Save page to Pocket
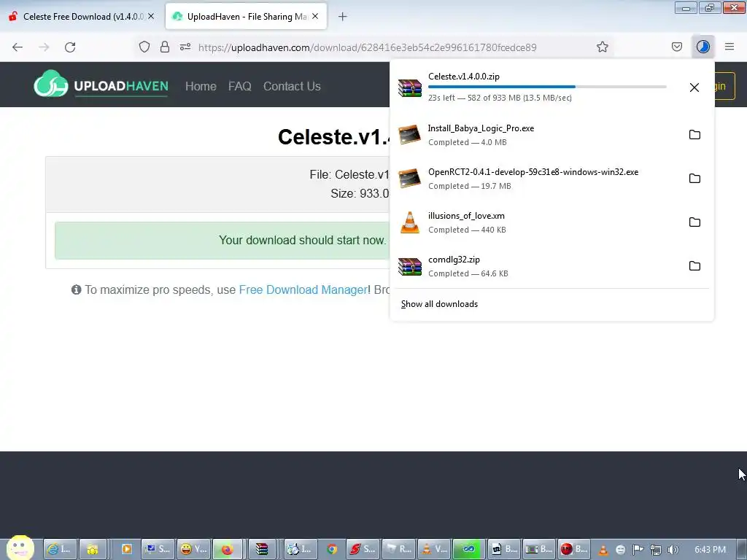 (x=677, y=47)
